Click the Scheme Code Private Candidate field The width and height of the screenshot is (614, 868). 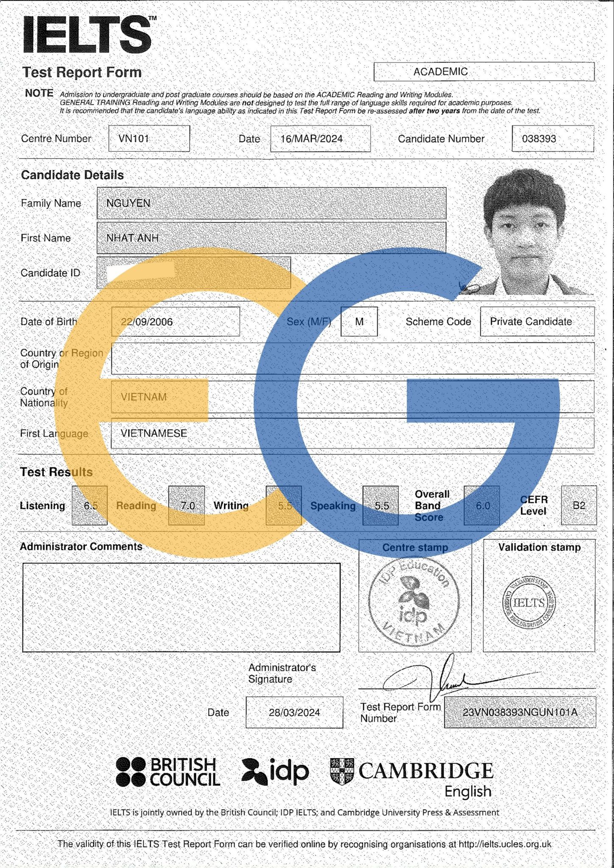(537, 322)
